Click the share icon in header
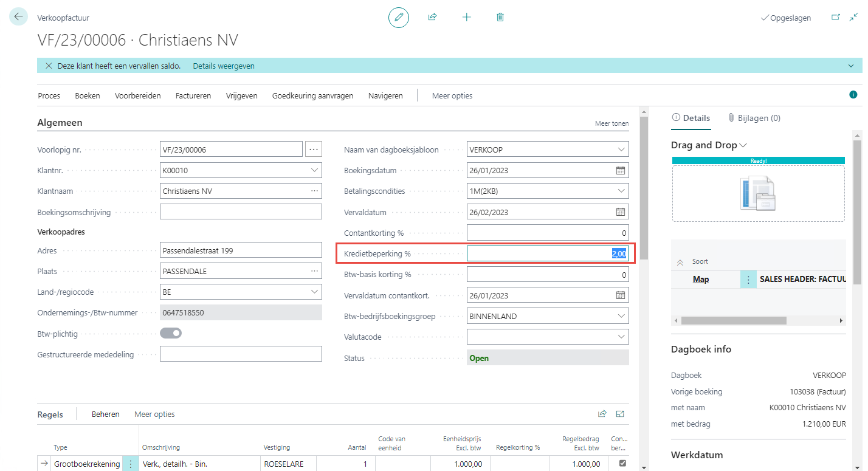 pos(432,18)
